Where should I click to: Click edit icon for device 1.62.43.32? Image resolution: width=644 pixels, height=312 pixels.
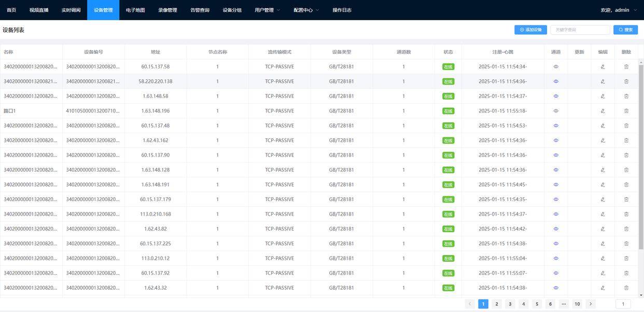click(x=603, y=288)
